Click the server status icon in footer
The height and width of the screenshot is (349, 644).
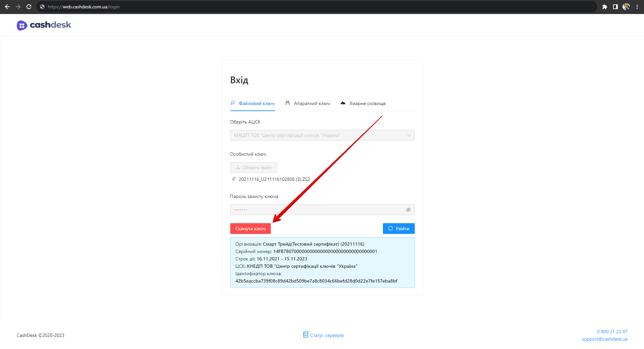[x=305, y=335]
